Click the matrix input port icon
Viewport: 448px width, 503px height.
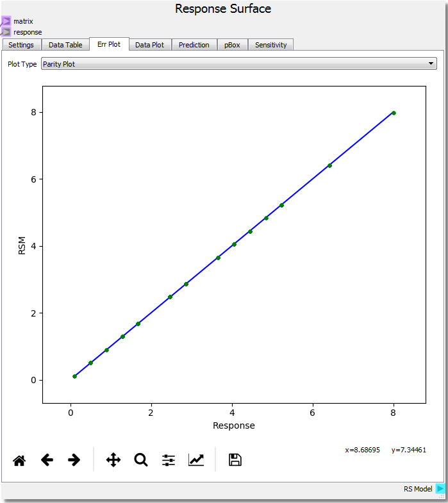6,21
